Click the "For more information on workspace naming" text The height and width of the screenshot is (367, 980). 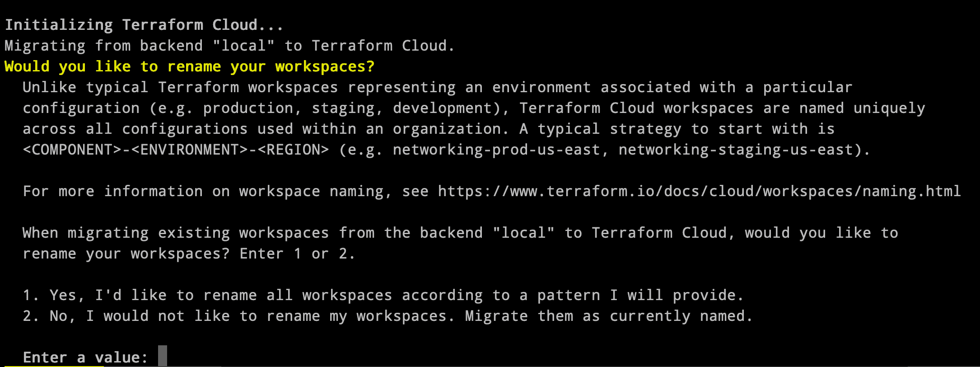(203, 192)
